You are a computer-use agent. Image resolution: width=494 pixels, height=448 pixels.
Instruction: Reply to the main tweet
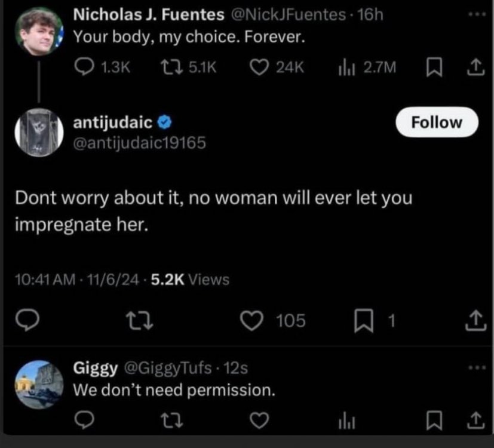(x=26, y=321)
